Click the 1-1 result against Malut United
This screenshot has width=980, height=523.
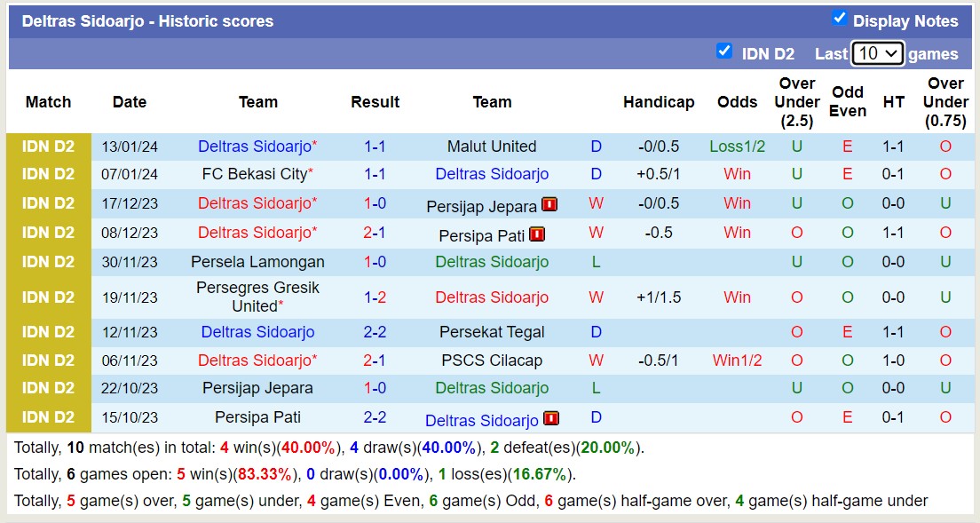[375, 147]
